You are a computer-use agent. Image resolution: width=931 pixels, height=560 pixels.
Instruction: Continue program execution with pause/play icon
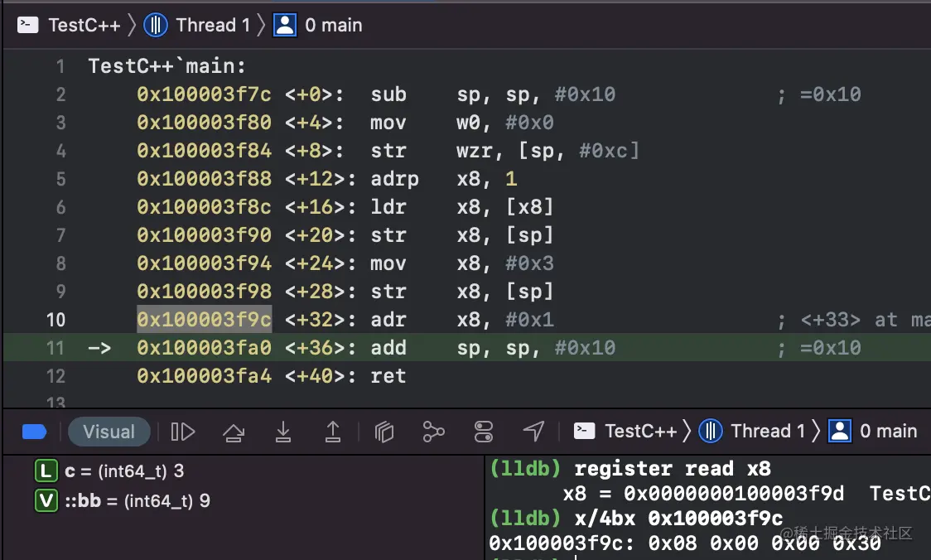coord(183,432)
